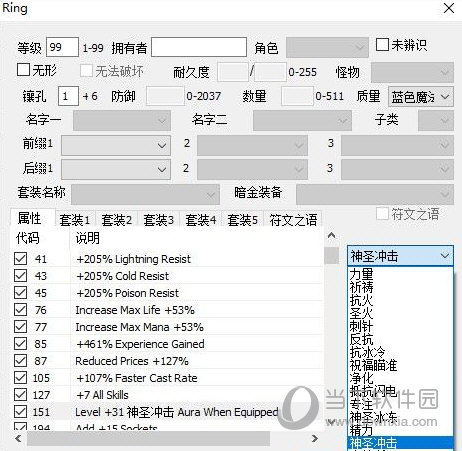Uncheck property code 76 Max Life
Image resolution: width=462 pixels, height=451 pixels.
click(20, 310)
